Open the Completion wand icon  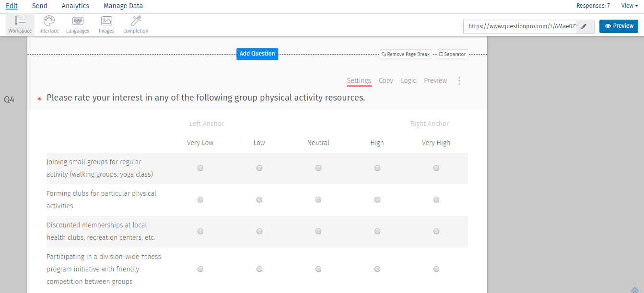(136, 21)
